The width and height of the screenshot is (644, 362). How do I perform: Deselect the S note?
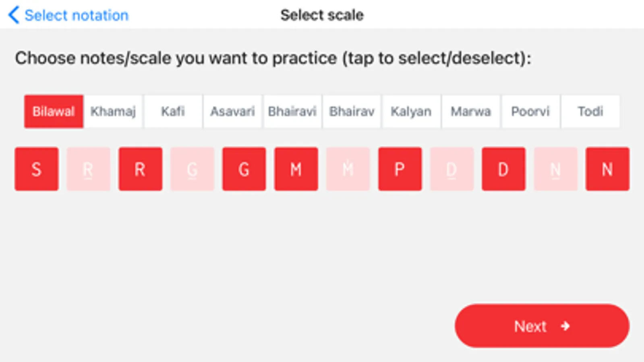(x=37, y=169)
